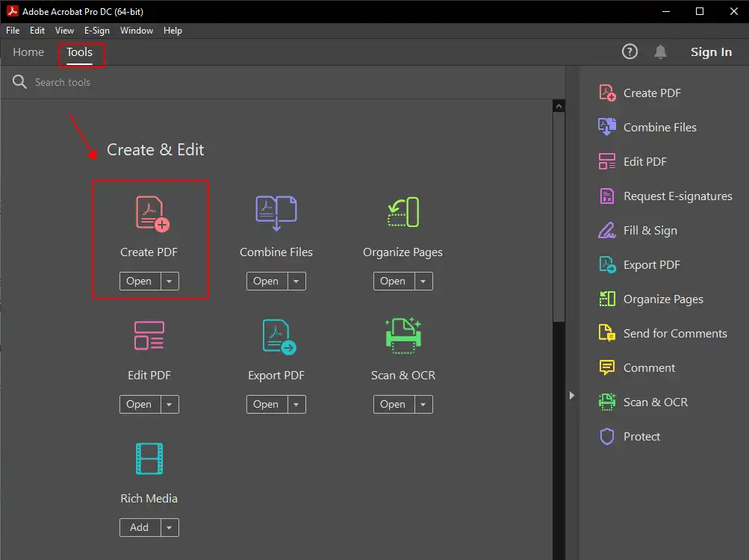Image resolution: width=749 pixels, height=560 pixels.
Task: Expand the Create PDF Open dropdown arrow
Action: [x=170, y=281]
